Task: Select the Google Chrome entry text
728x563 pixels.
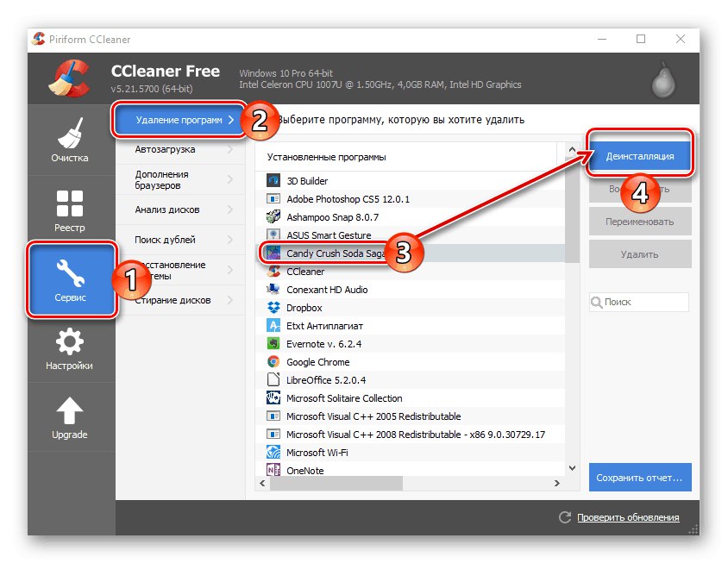Action: pos(318,362)
